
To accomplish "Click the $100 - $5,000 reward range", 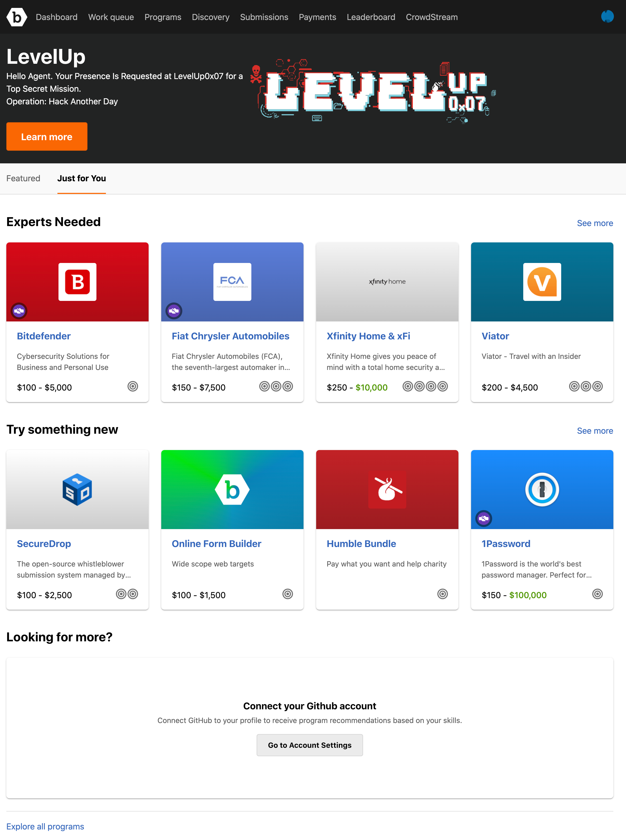I will [44, 388].
